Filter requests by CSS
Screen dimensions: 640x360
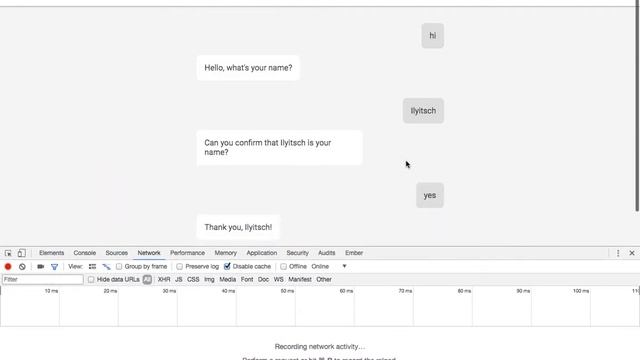point(193,280)
